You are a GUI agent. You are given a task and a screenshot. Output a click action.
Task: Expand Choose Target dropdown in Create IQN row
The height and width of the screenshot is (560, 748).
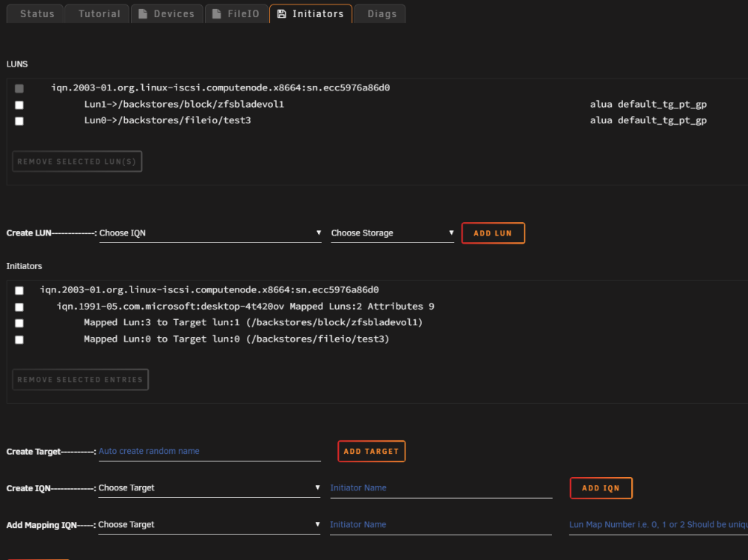pyautogui.click(x=209, y=488)
